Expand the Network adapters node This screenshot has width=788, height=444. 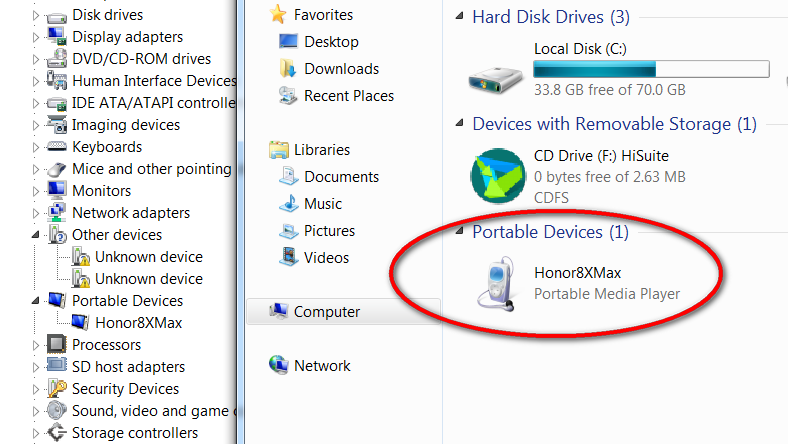[x=36, y=213]
